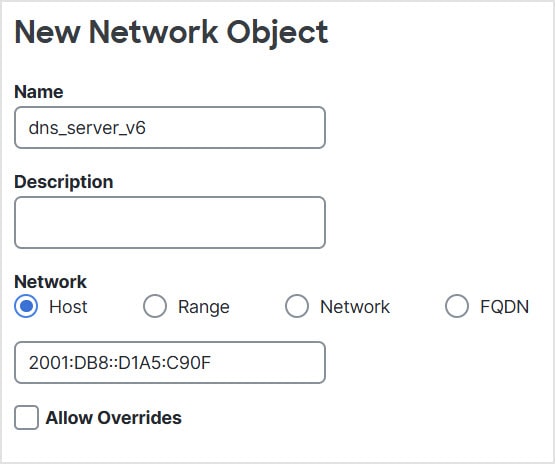Image resolution: width=555 pixels, height=464 pixels.
Task: Focus the Name input field
Action: (170, 127)
